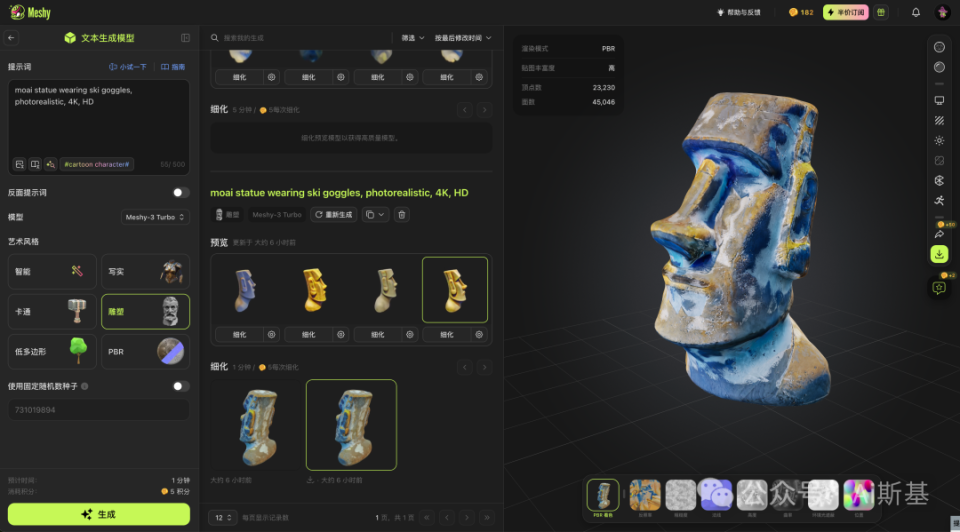This screenshot has width=960, height=532.
Task: Select the wireframe sphere view mode
Action: tap(939, 47)
